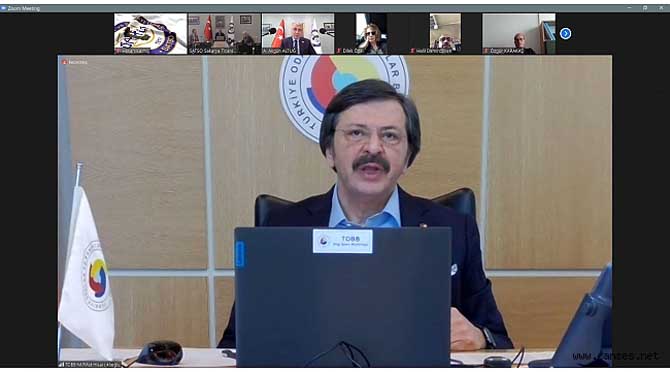Select the third thumbnail with two flags
This screenshot has height=372, width=670.
(298, 34)
